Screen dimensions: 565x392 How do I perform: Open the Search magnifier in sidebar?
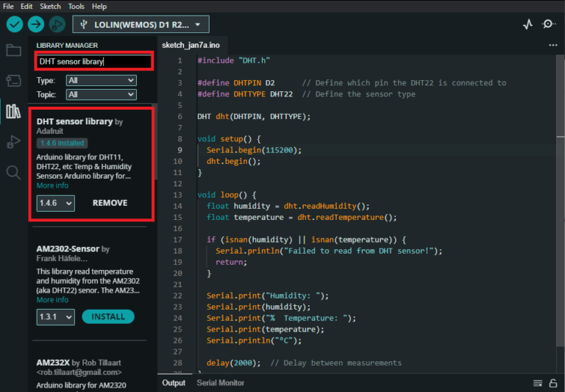13,172
